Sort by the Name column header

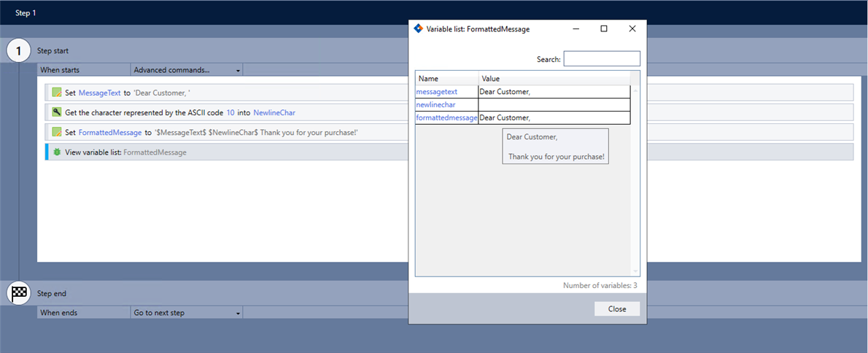[446, 78]
